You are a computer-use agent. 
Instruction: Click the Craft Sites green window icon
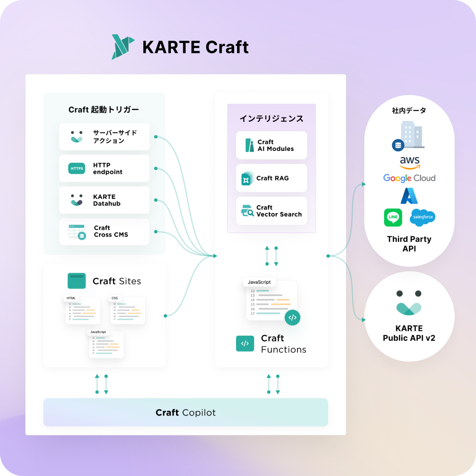click(x=77, y=281)
